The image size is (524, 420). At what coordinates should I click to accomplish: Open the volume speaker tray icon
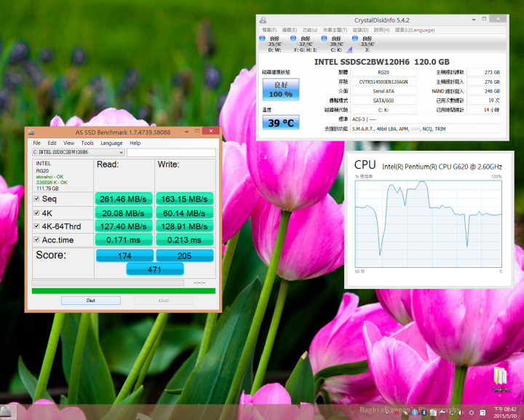click(461, 413)
